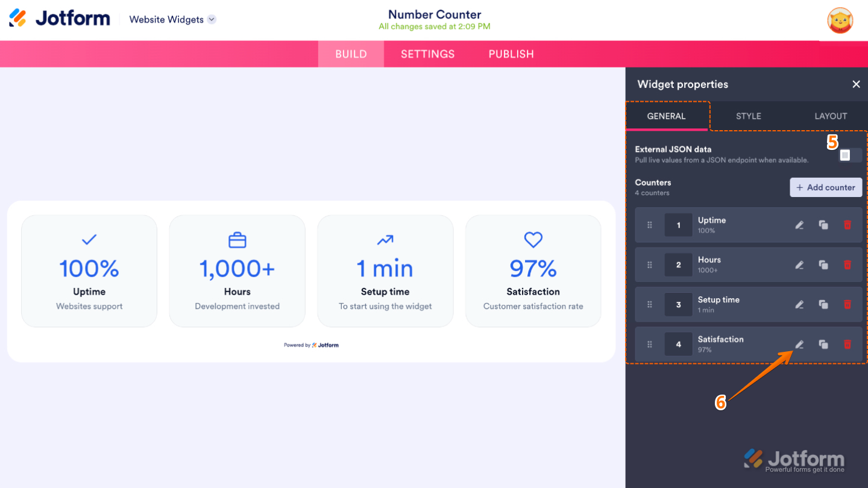The image size is (868, 488).
Task: Click the briefcase icon on Hours card
Action: (237, 240)
